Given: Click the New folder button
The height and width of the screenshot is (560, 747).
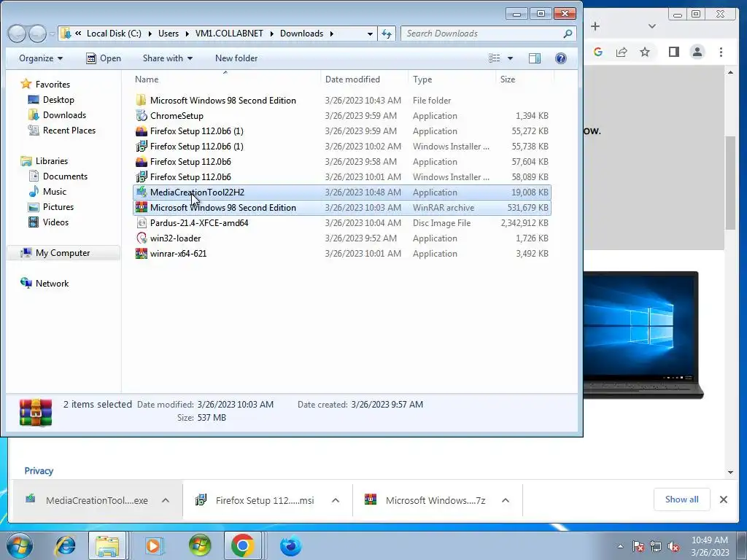Looking at the screenshot, I should pyautogui.click(x=236, y=58).
